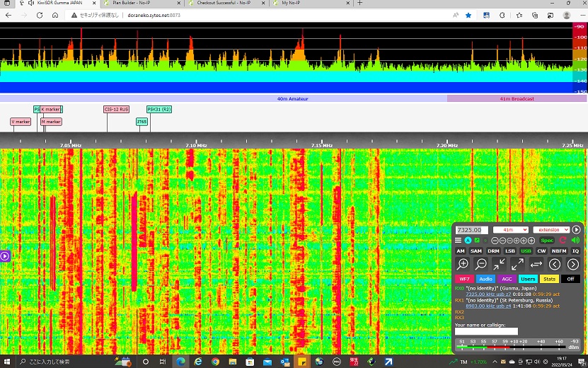Mute audio with the green speaker icon
Viewport: 588px width, 368px height.
[575, 241]
